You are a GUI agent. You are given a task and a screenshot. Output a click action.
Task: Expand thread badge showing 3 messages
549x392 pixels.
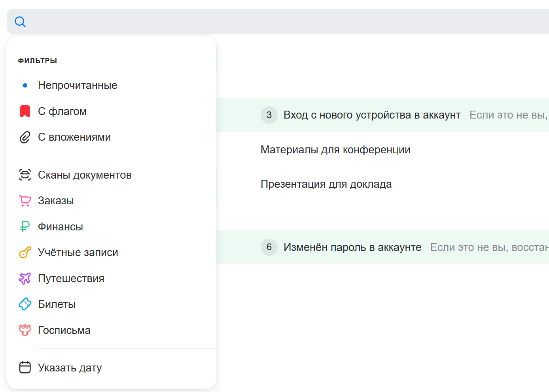point(269,115)
